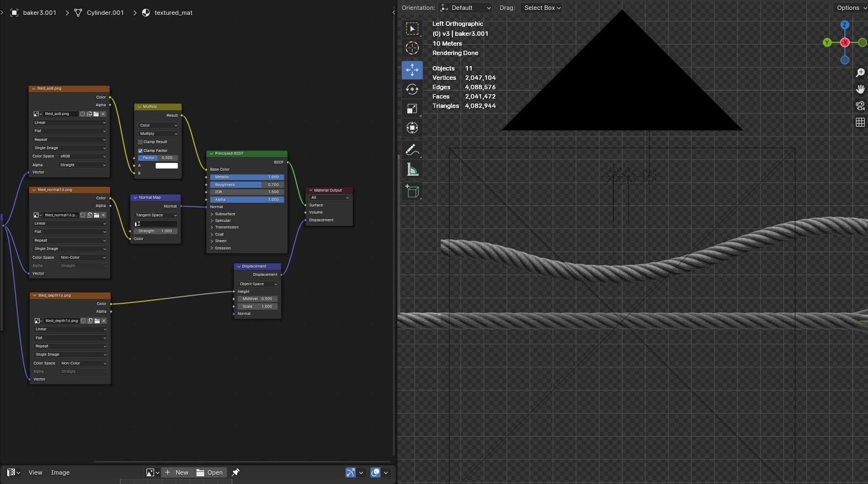Open the Drag Select Box dropdown
Image resolution: width=868 pixels, height=484 pixels.
click(542, 8)
